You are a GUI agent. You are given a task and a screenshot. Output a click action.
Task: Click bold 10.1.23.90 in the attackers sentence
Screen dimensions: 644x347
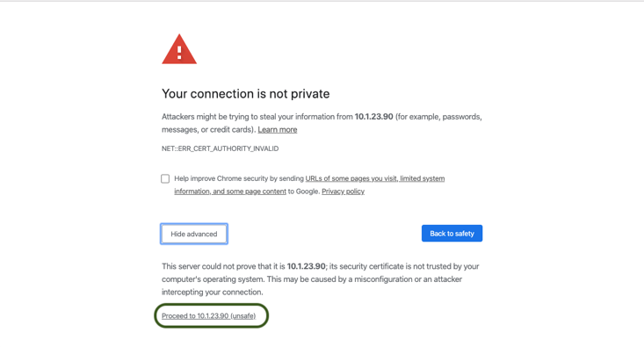[373, 117]
